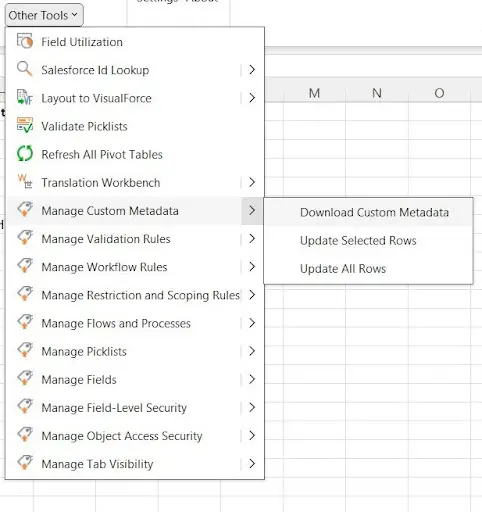Choose Validate Picklists from the menu
This screenshot has height=512, width=482.
point(135,126)
